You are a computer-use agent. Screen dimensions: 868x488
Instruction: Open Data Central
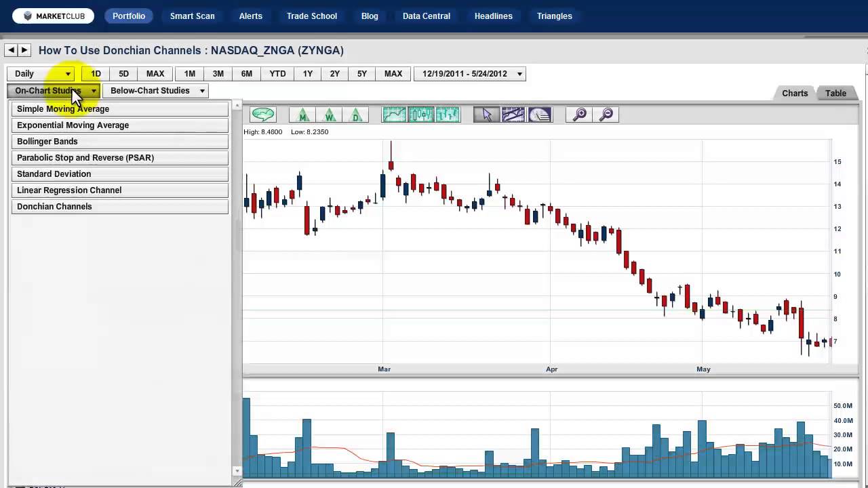pos(427,16)
